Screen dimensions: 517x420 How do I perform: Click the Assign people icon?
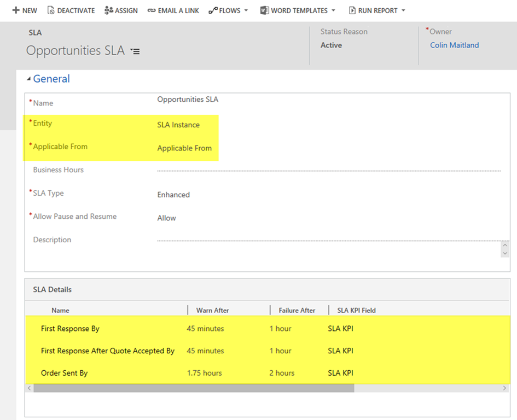pos(108,10)
